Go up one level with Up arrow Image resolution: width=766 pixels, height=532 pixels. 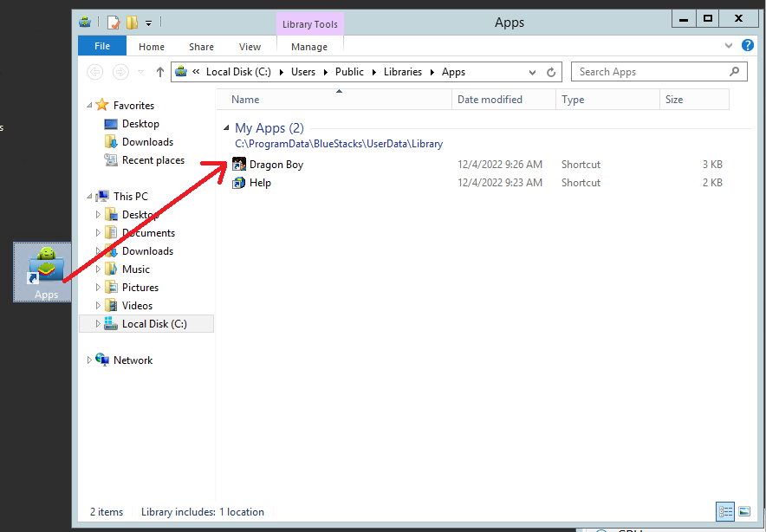(x=159, y=72)
